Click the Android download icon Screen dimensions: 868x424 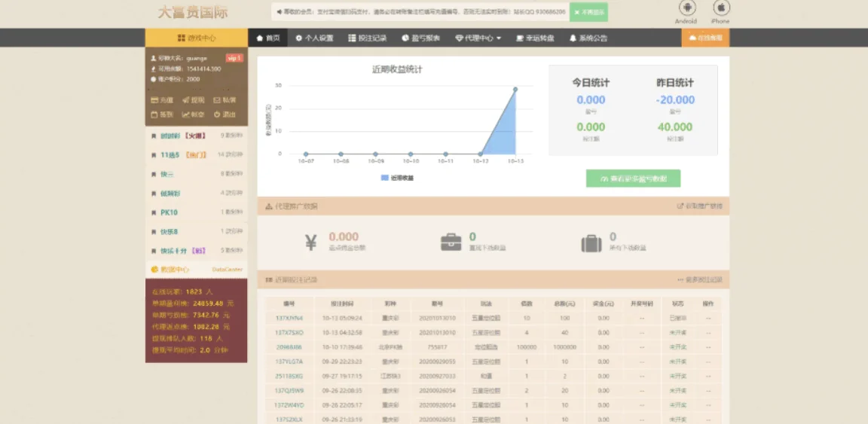(x=686, y=8)
